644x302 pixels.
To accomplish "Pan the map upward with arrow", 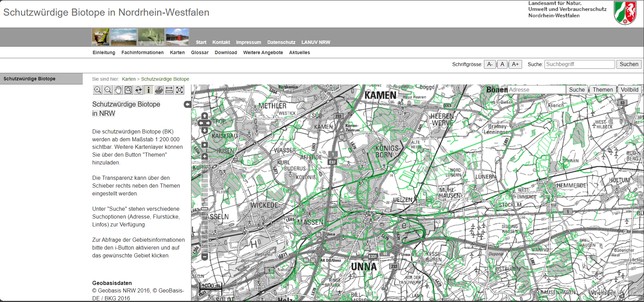I will coord(205,116).
